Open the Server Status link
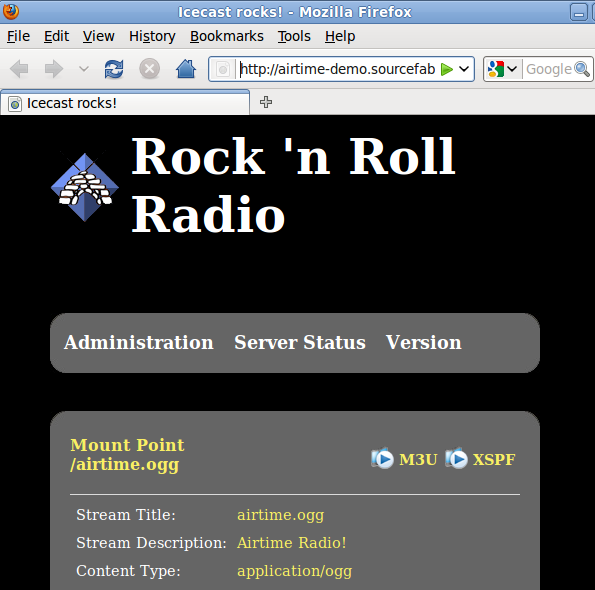The width and height of the screenshot is (595, 590). pos(300,342)
